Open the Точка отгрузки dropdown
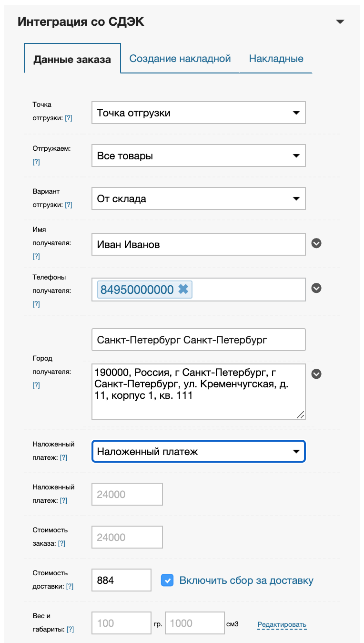 tap(198, 113)
